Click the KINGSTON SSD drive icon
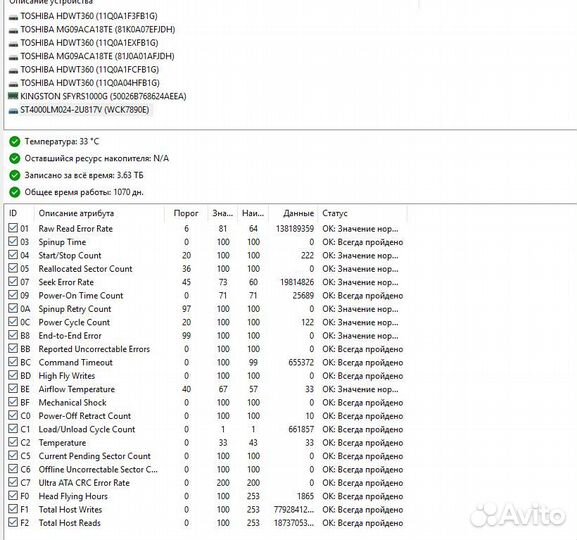The image size is (577, 540). pyautogui.click(x=13, y=96)
